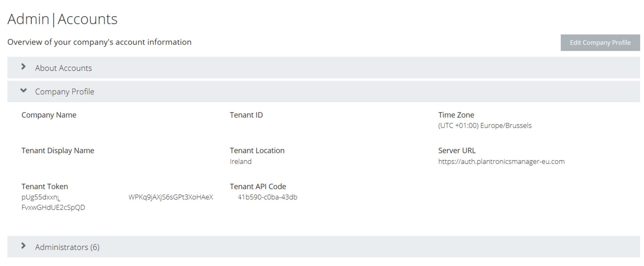
Task: Click the Tenant Token second line FvxwGHdUE2cSpQD
Action: (x=53, y=207)
